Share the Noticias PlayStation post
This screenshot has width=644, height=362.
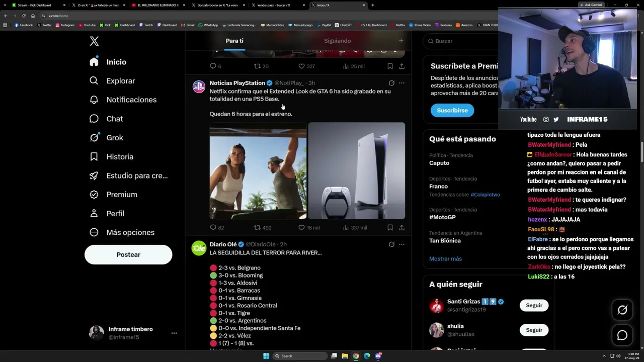coord(401,228)
